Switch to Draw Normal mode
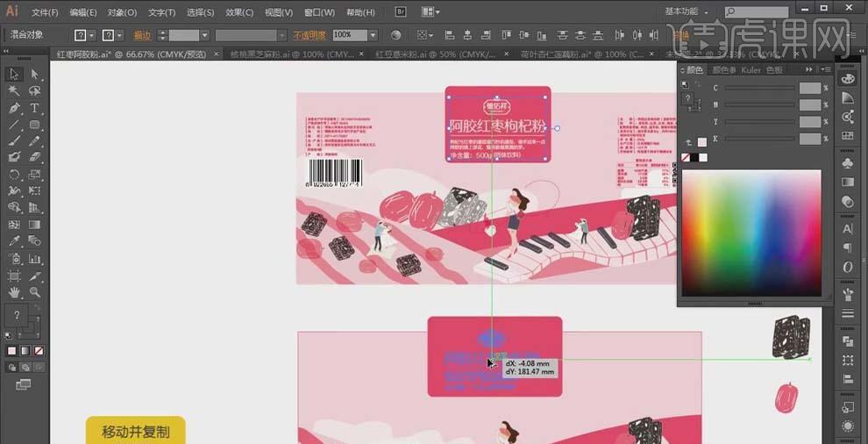This screenshot has height=444, width=868. [x=12, y=367]
